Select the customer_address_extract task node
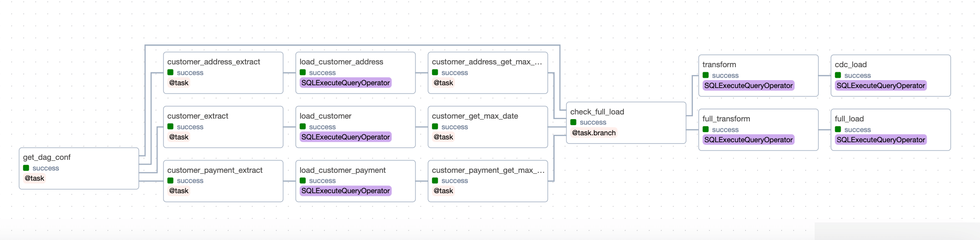 click(x=223, y=73)
